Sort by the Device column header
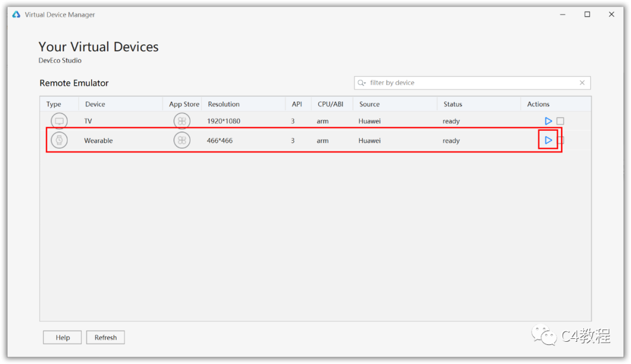The image size is (631, 364). click(x=121, y=104)
